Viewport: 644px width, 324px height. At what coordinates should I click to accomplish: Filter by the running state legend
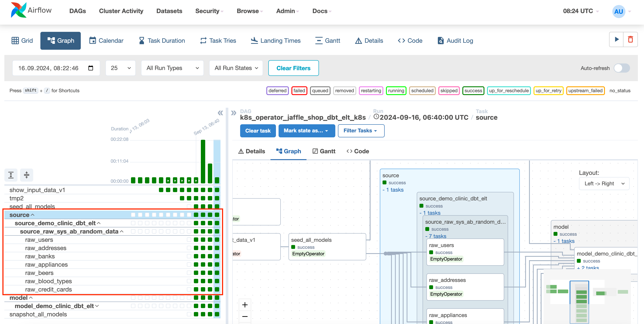[x=396, y=91]
